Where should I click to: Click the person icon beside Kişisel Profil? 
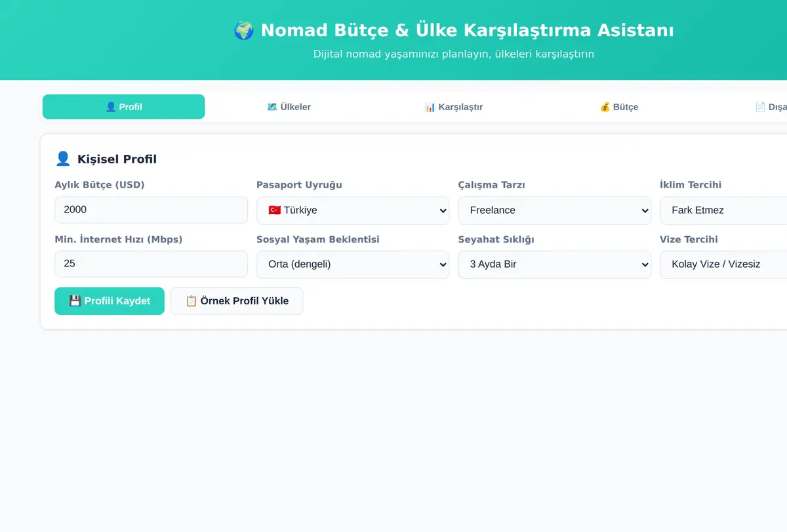[x=63, y=159]
